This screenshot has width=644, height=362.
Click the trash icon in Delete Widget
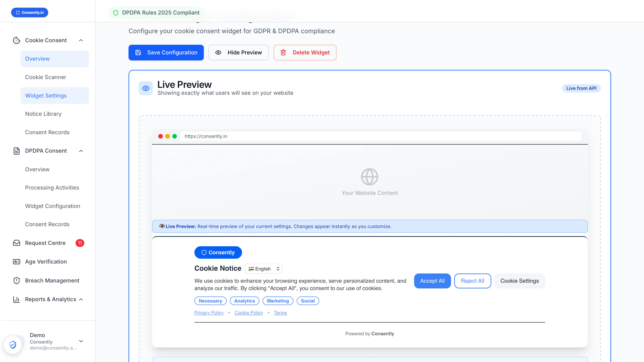click(283, 53)
